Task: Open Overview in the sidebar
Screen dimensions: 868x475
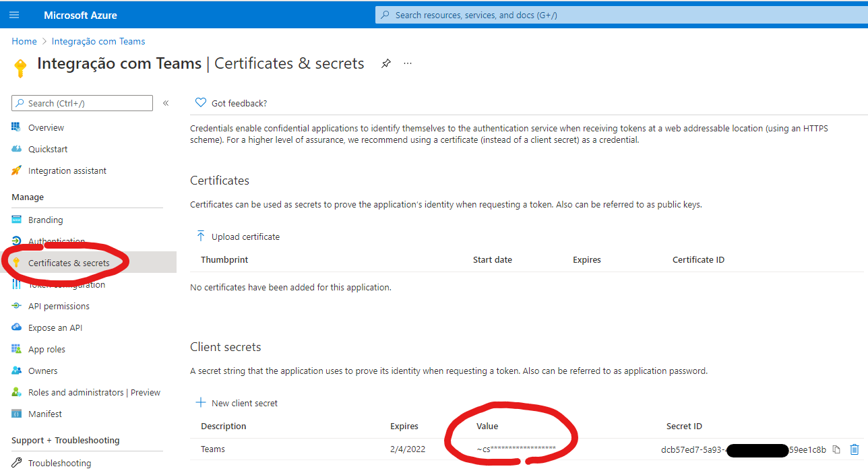Action: tap(46, 127)
